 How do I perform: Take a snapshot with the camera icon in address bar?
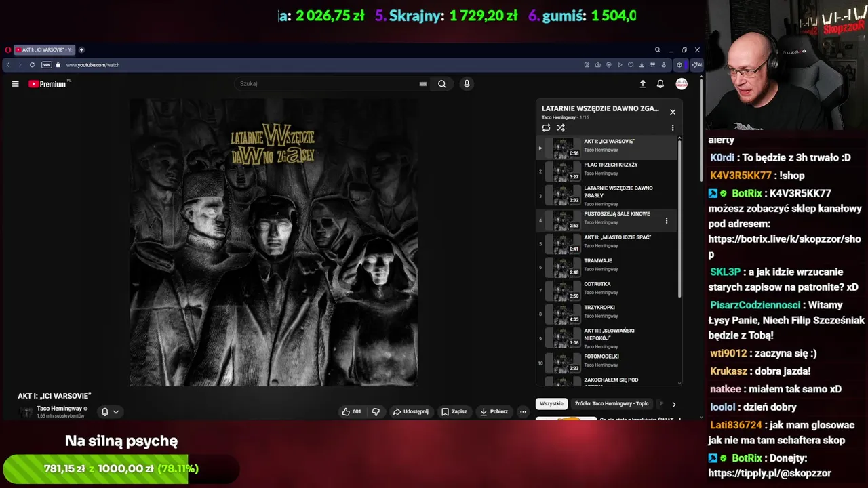[597, 65]
